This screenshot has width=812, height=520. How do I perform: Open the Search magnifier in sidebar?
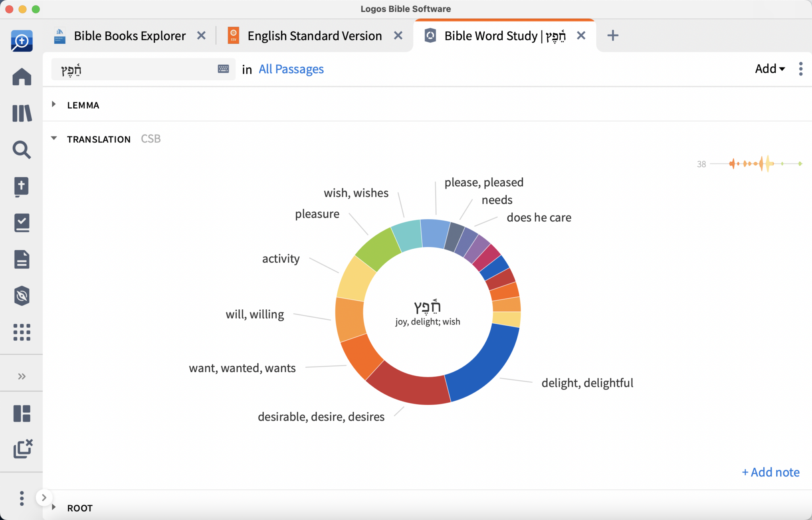pyautogui.click(x=22, y=150)
